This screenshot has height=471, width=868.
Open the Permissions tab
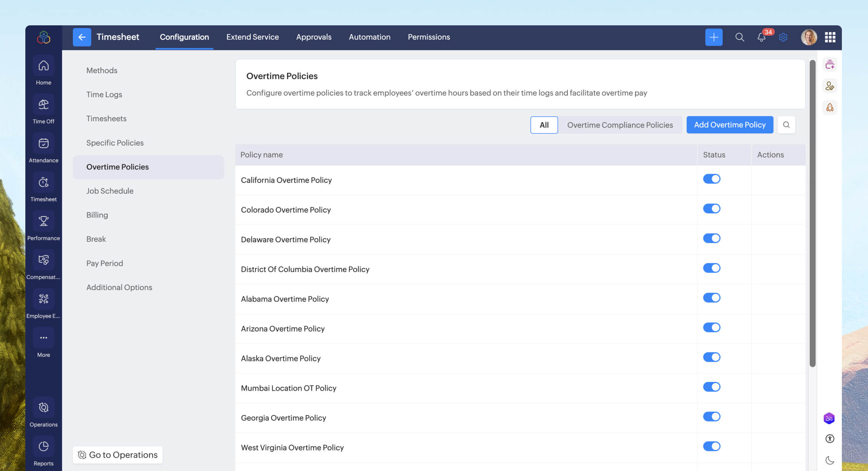coord(429,37)
